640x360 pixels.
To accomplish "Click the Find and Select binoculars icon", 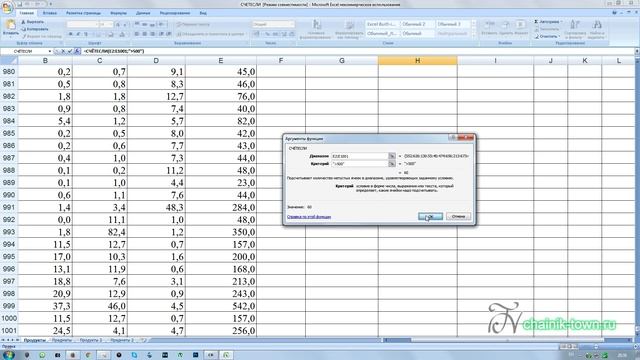I will [x=597, y=25].
